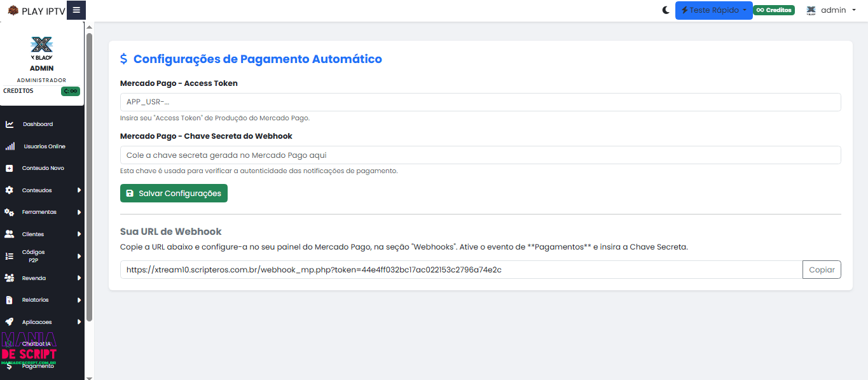Click the sidebar vertical scrollbar
The height and width of the screenshot is (380, 868).
coord(90,177)
